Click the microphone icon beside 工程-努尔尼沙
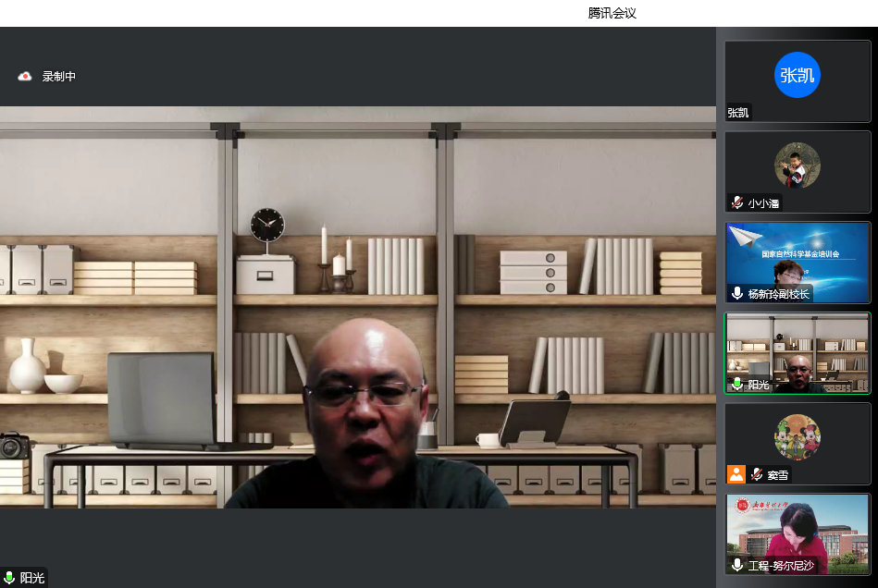 (x=737, y=565)
